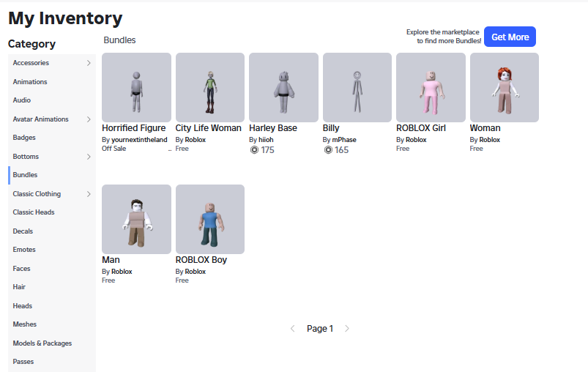Click the Robux icon next to 165

coord(328,150)
